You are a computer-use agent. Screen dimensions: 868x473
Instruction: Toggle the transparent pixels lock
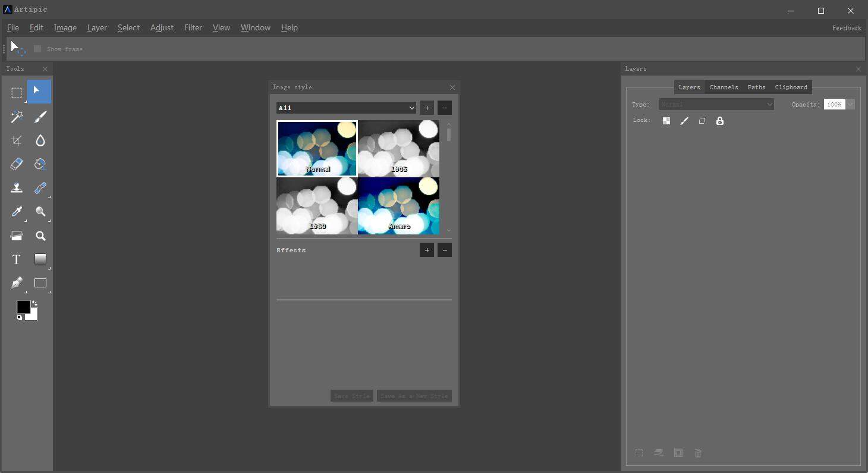[666, 121]
